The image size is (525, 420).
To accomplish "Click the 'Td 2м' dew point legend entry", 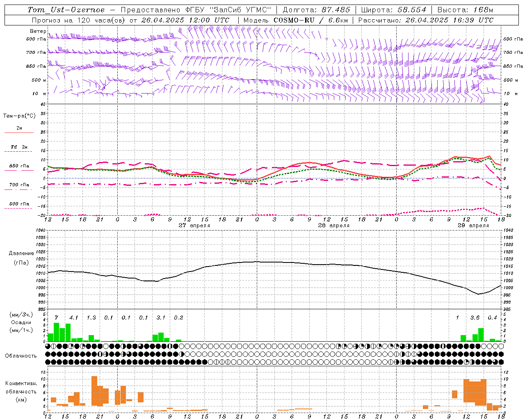I will tap(19, 147).
